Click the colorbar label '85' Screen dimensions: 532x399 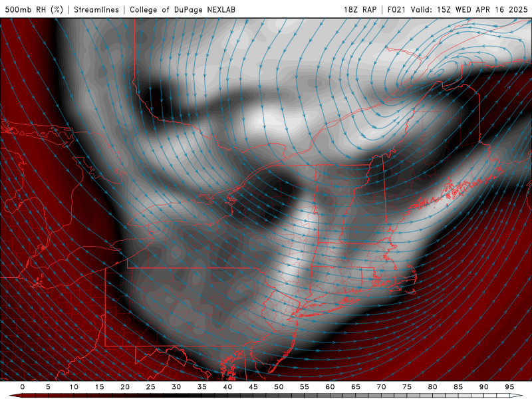[458, 387]
